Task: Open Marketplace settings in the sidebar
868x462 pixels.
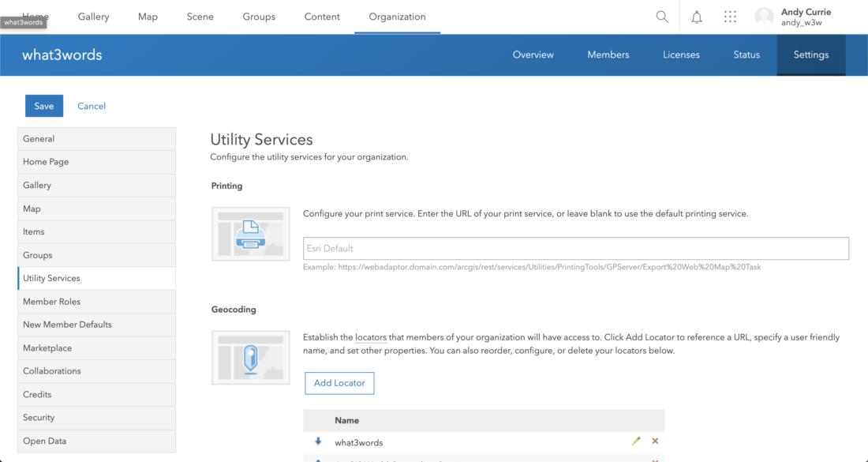Action: (x=97, y=348)
